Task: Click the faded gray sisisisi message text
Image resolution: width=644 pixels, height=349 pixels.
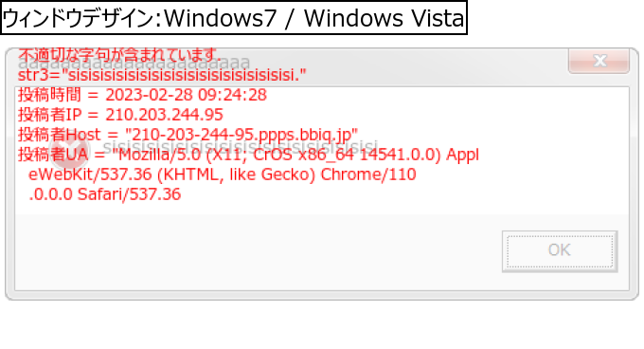Action: [240, 146]
